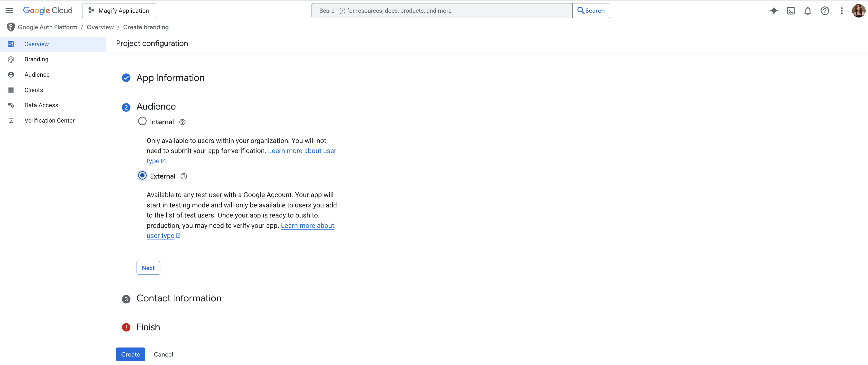Image resolution: width=868 pixels, height=365 pixels.
Task: View notifications bell
Action: point(808,10)
